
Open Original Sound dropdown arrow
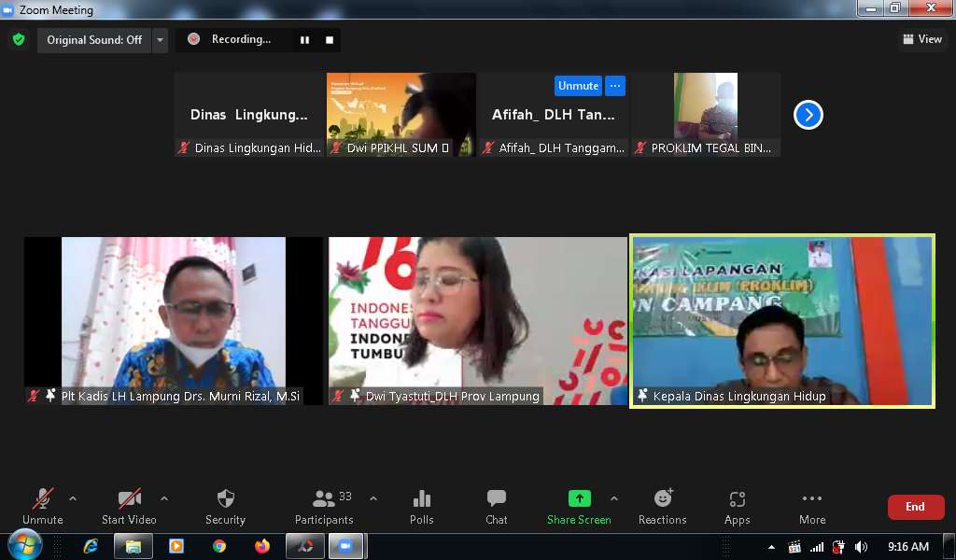point(160,40)
